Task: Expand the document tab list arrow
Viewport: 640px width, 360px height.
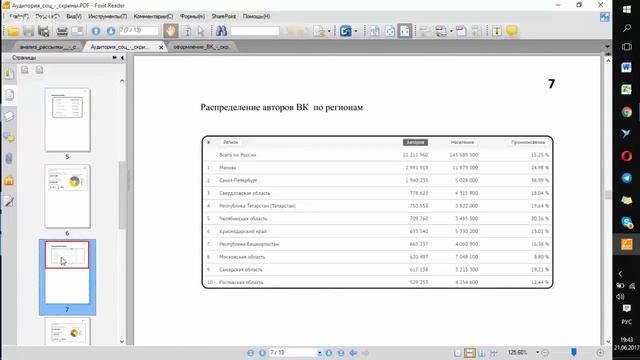Action: click(607, 47)
